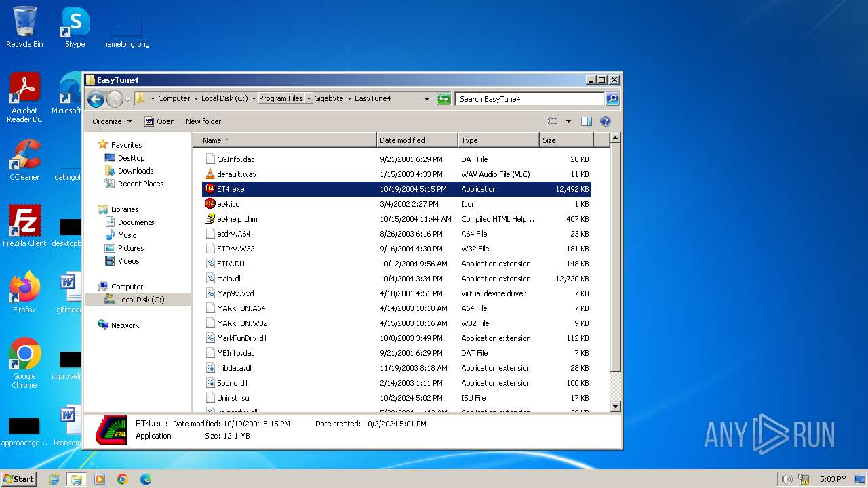This screenshot has width=868, height=488.
Task: Click the file list scroll-up arrow
Action: pos(615,138)
